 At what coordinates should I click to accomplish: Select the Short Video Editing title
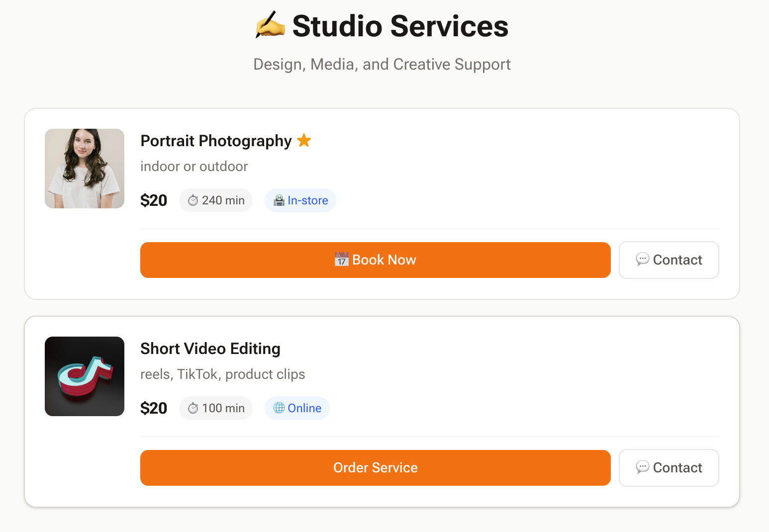(210, 349)
